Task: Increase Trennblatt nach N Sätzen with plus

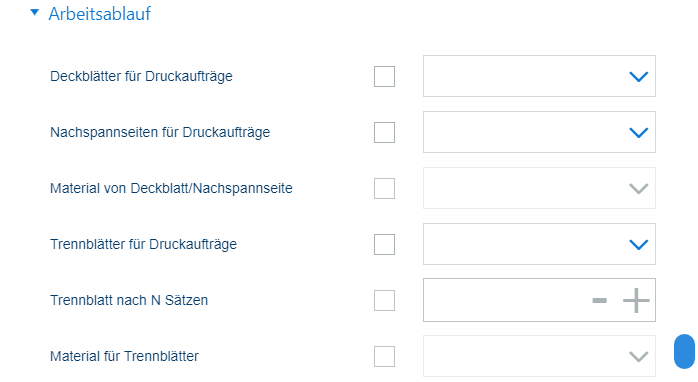Action: [636, 301]
